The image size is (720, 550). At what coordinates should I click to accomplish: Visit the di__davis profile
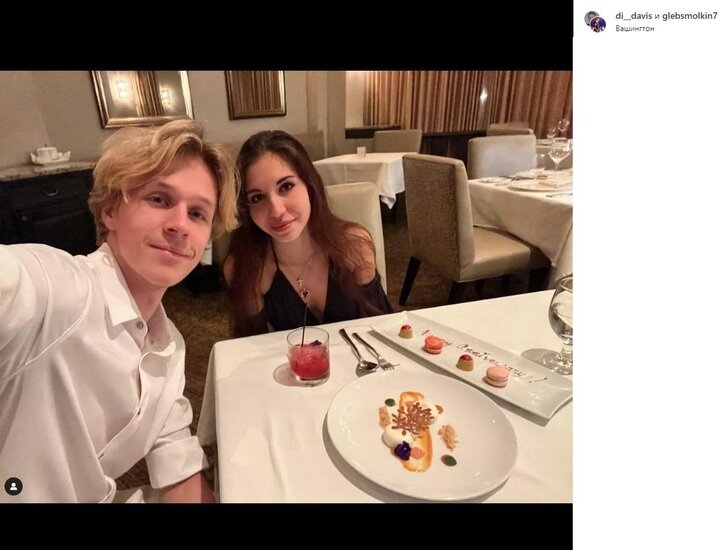pyautogui.click(x=633, y=16)
